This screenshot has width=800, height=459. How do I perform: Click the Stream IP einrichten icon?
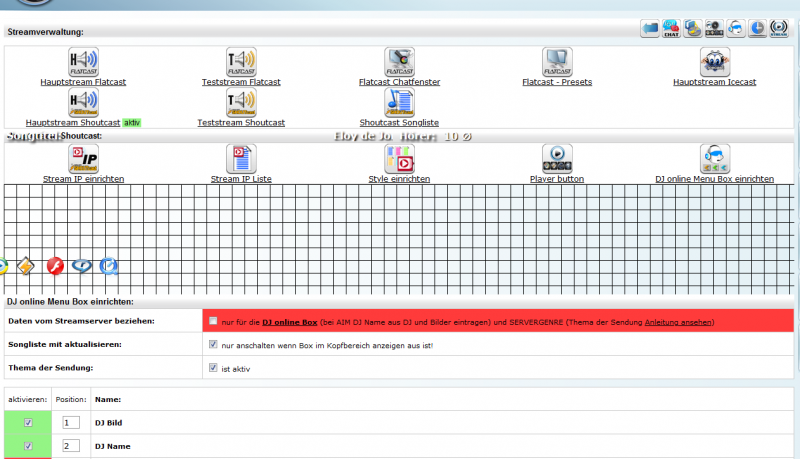pos(83,158)
